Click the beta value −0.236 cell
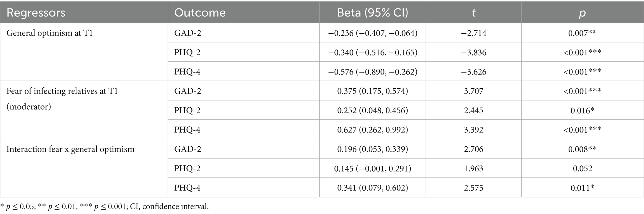Image resolution: width=644 pixels, height=214 pixels. click(373, 33)
